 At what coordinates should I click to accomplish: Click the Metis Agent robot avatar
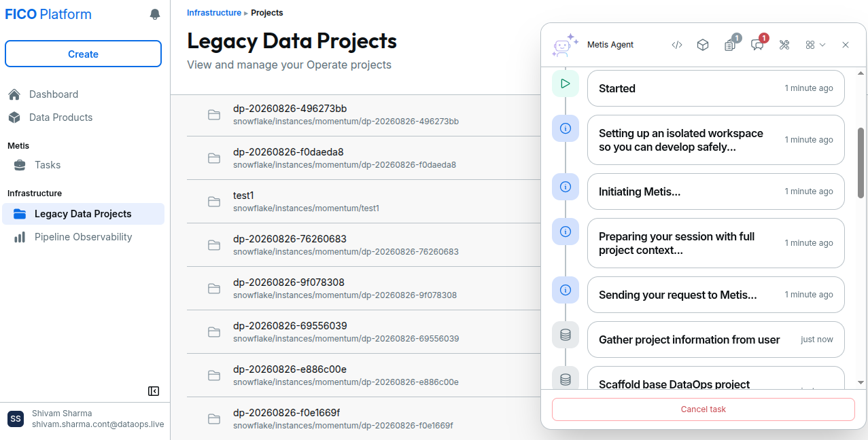click(x=564, y=45)
